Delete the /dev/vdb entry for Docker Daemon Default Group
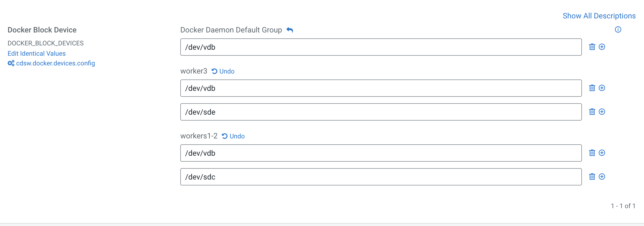Screen dimensions: 644x226 [593, 47]
